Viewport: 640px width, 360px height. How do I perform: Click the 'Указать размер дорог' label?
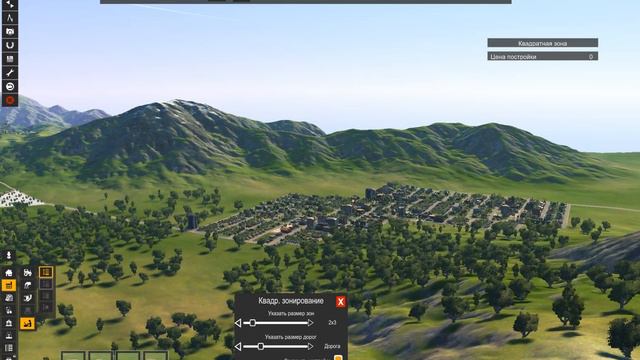pos(291,337)
